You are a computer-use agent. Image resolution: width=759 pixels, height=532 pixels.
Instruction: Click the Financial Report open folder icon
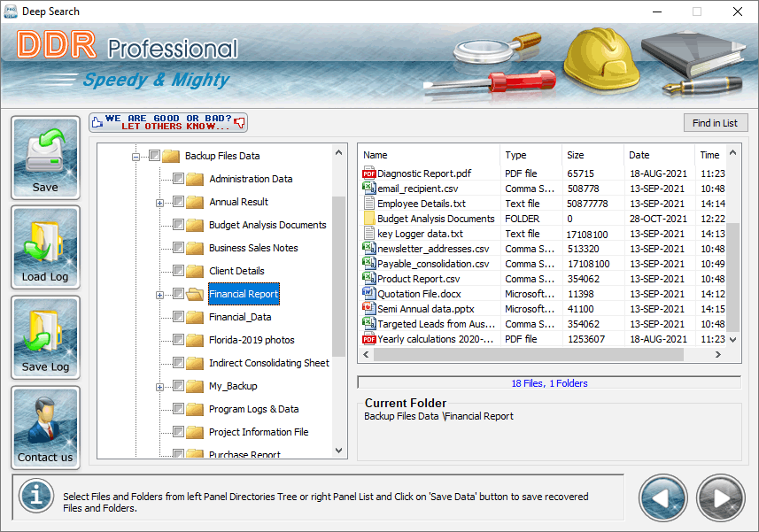pyautogui.click(x=195, y=294)
